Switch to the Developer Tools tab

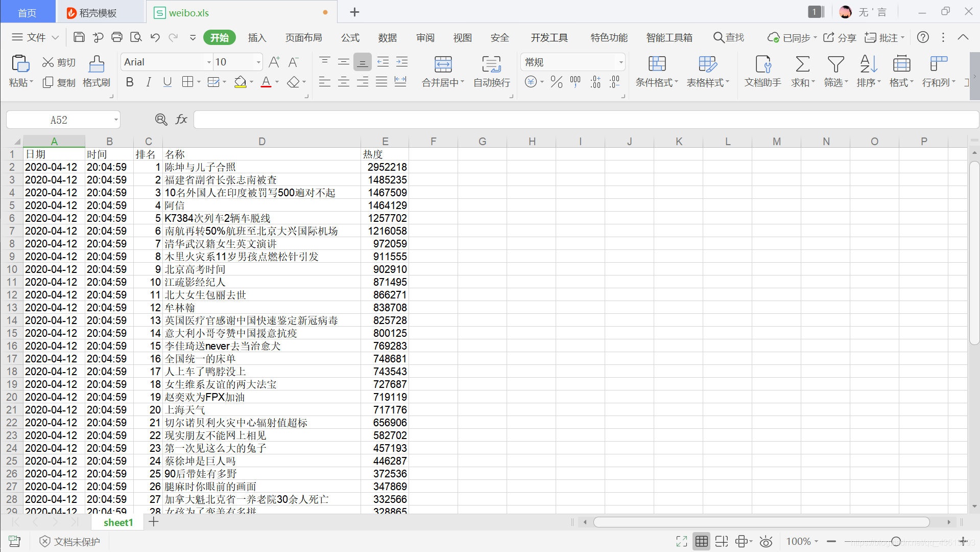pyautogui.click(x=549, y=37)
